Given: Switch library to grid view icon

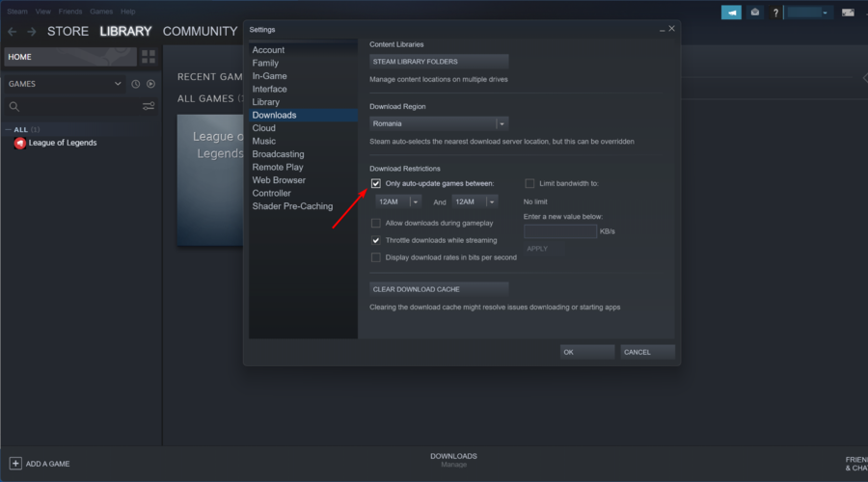Looking at the screenshot, I should point(149,57).
